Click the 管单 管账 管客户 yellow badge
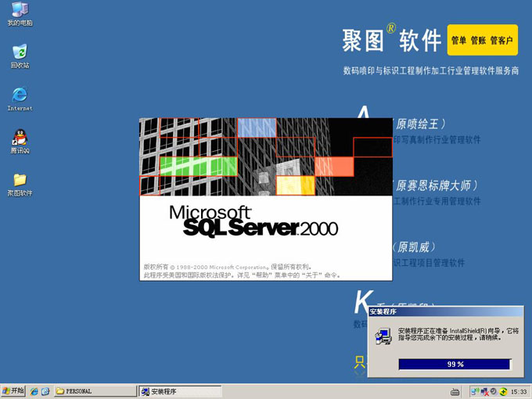 click(483, 40)
